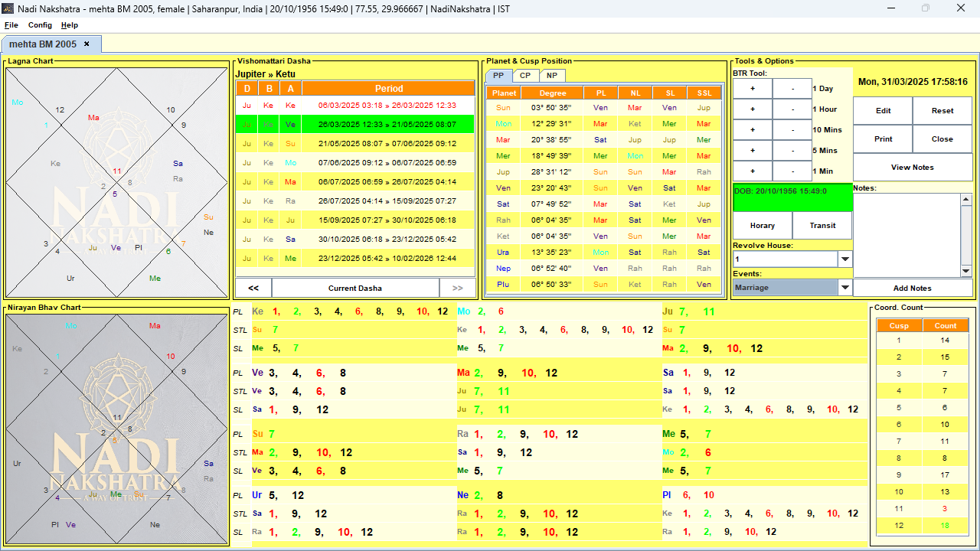
Task: Click the Count column header
Action: 946,325
